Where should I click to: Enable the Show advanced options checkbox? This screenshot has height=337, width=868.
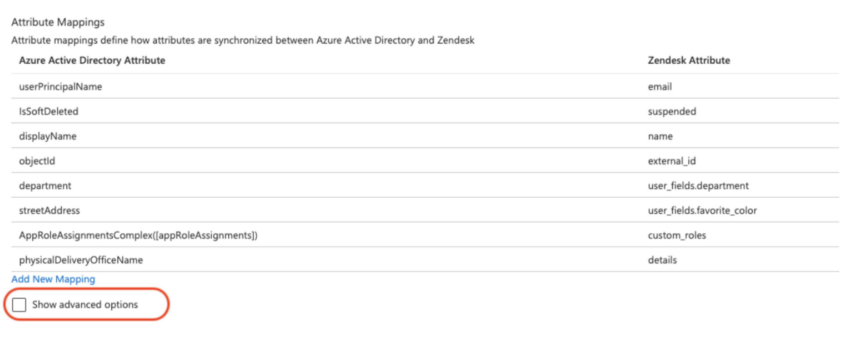(x=19, y=305)
